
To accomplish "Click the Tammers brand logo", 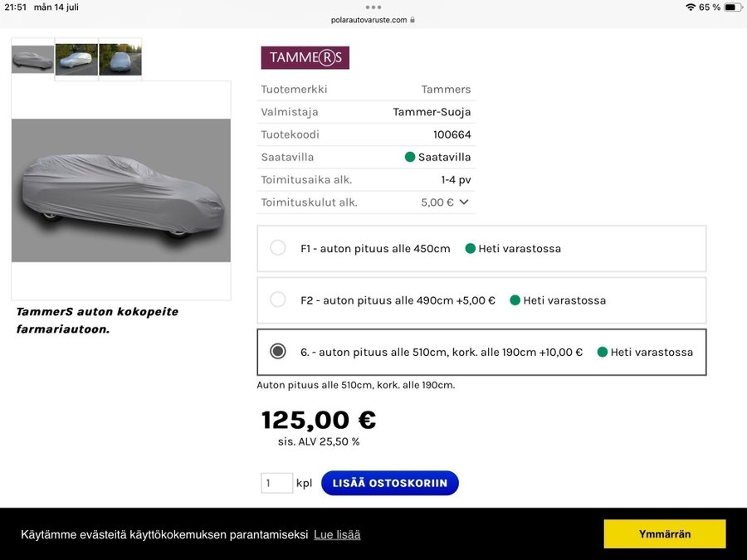I will click(305, 57).
